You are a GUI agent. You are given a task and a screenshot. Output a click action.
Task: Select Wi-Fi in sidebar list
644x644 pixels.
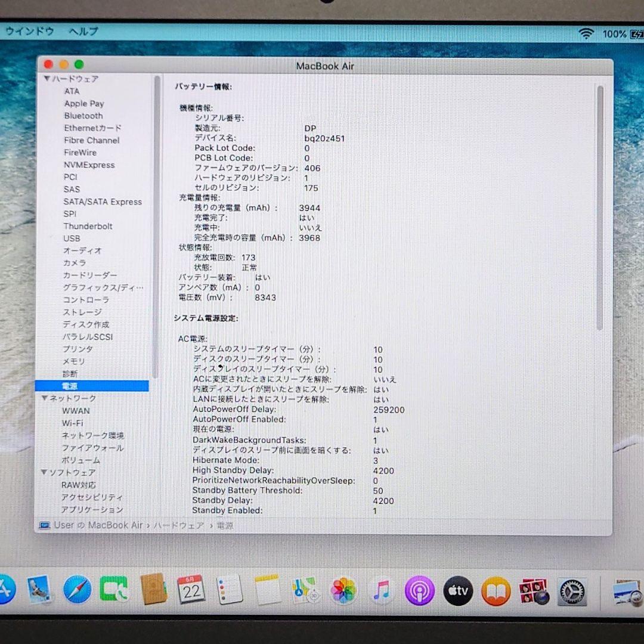point(72,423)
